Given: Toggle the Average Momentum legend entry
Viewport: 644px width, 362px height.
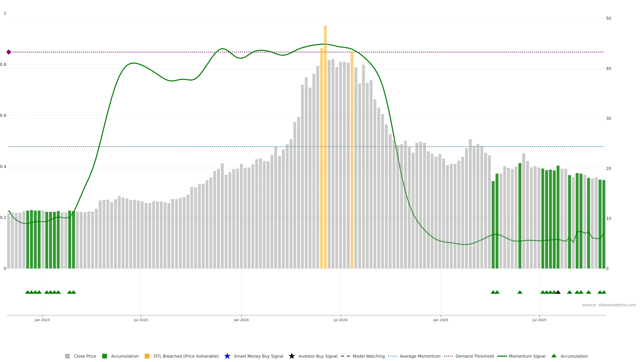Looking at the screenshot, I should point(420,356).
